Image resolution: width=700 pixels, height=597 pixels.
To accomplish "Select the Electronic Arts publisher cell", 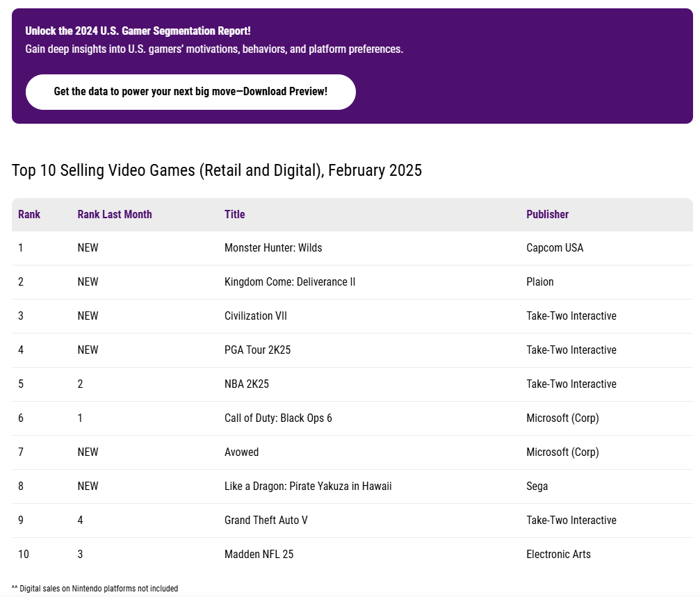I will click(x=558, y=554).
